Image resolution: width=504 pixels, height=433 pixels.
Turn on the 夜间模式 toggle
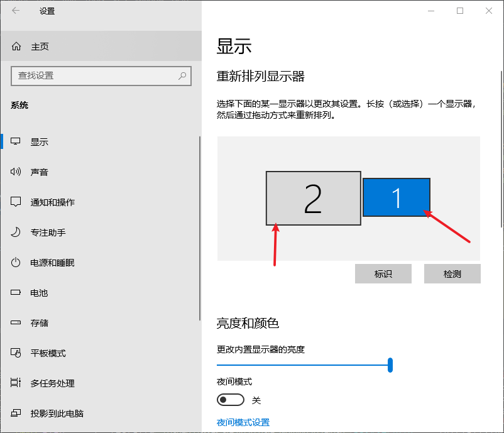point(230,400)
